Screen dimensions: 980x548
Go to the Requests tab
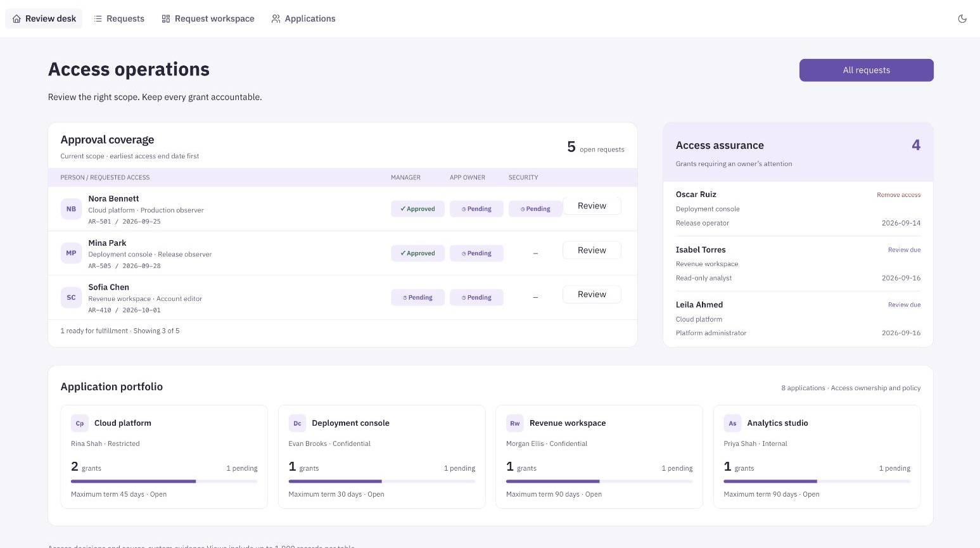pyautogui.click(x=119, y=18)
